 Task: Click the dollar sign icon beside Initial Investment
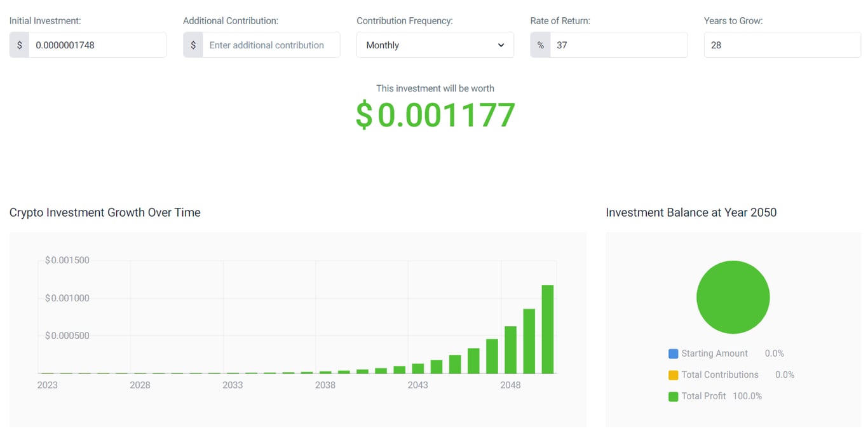tap(18, 45)
